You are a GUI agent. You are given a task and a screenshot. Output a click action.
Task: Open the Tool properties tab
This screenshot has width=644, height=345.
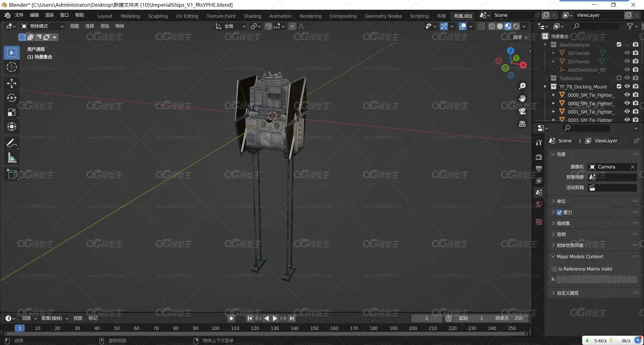(539, 143)
